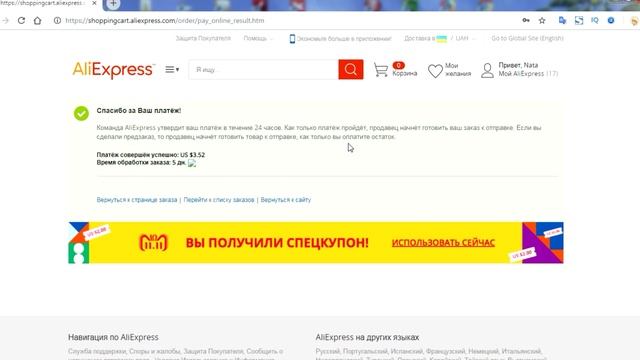Click the mobile app phone icon
This screenshot has height=360, width=640.
(x=292, y=39)
